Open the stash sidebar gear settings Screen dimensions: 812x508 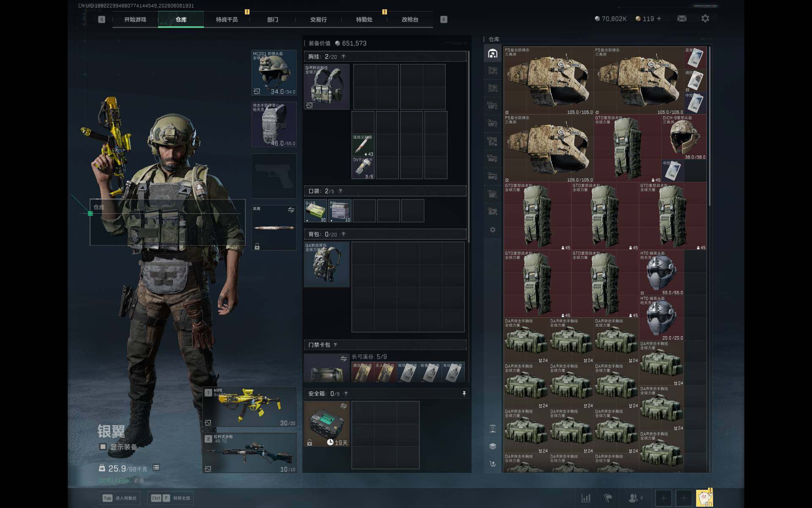[493, 229]
